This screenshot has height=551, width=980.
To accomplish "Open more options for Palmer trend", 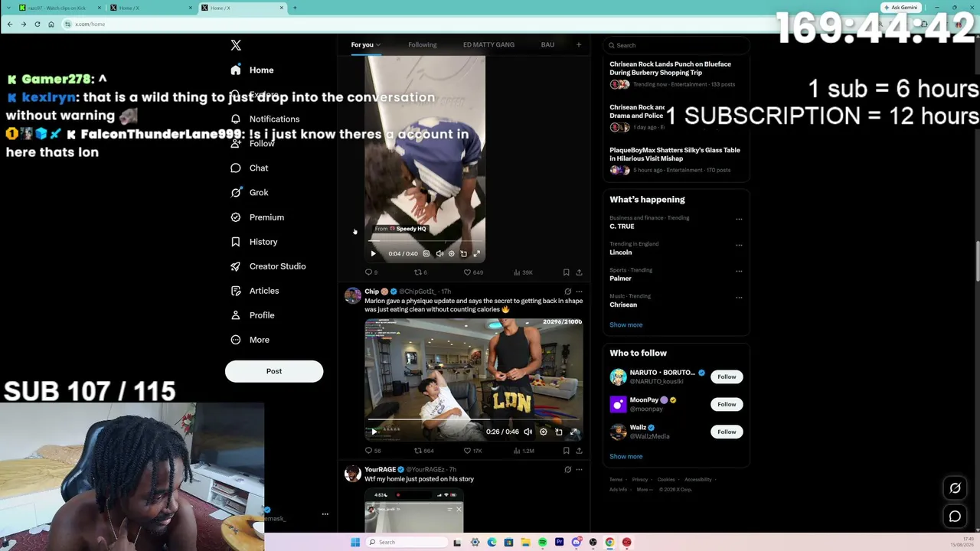I will click(739, 272).
